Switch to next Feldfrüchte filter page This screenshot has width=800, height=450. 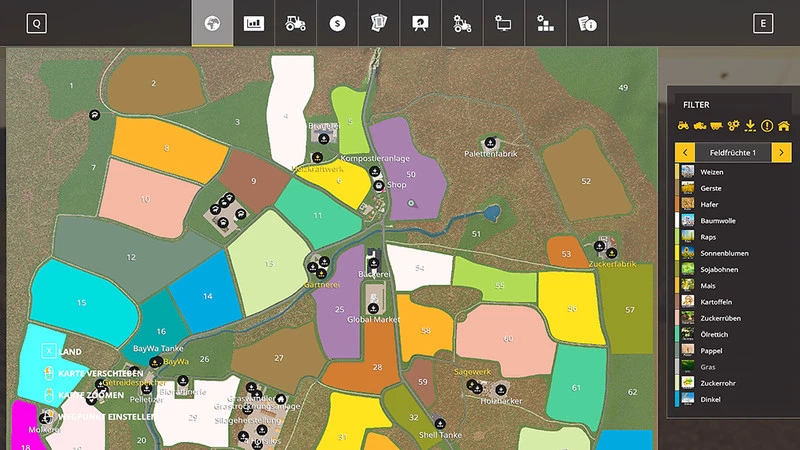click(x=782, y=152)
